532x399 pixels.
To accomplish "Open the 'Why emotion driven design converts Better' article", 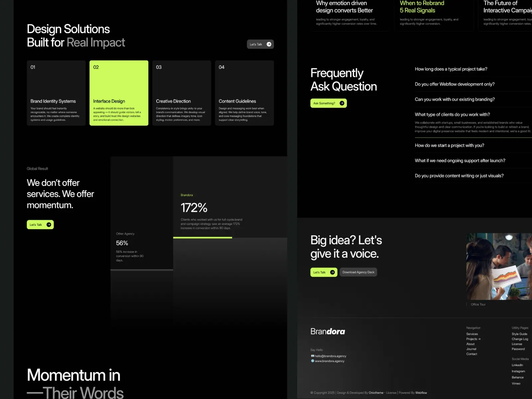I will point(350,15).
